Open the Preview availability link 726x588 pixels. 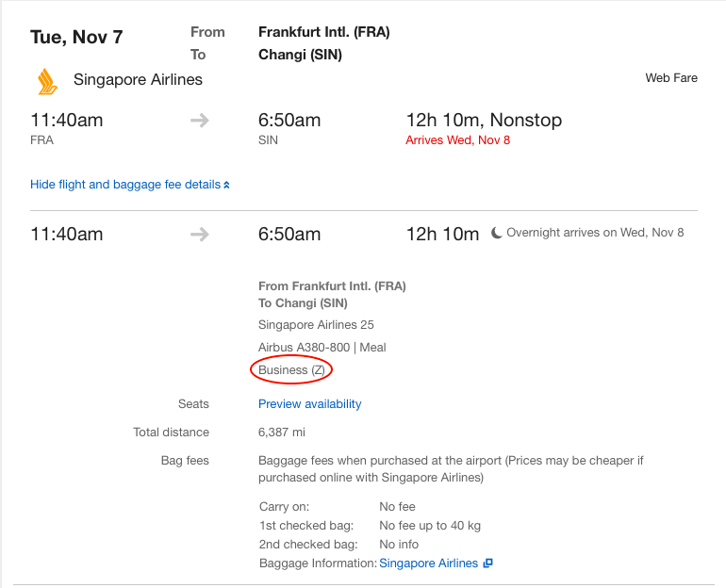coord(309,403)
